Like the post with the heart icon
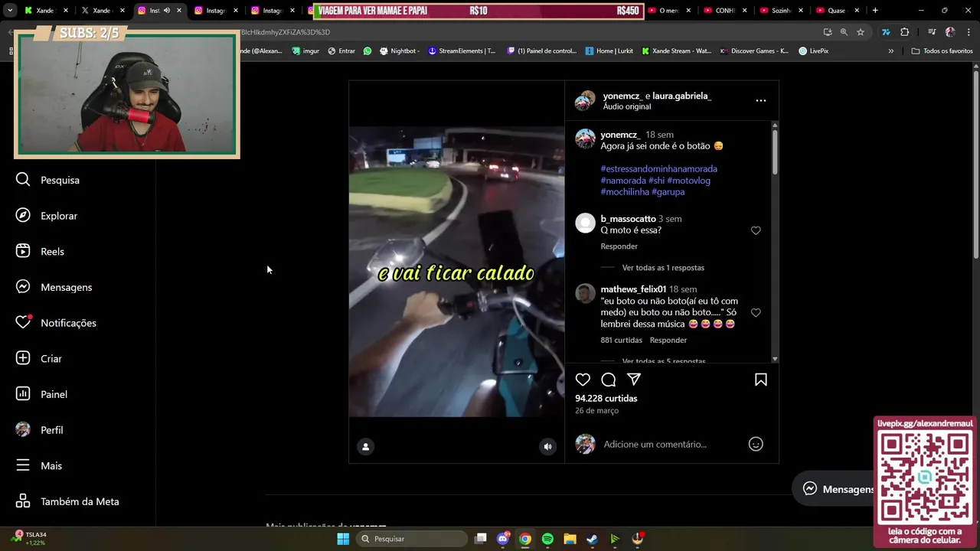 (583, 380)
